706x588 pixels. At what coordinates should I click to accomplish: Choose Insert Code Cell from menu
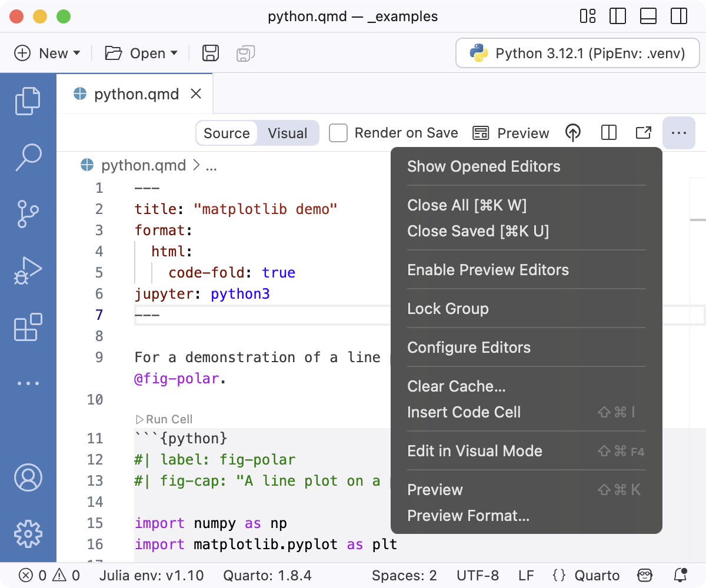464,412
